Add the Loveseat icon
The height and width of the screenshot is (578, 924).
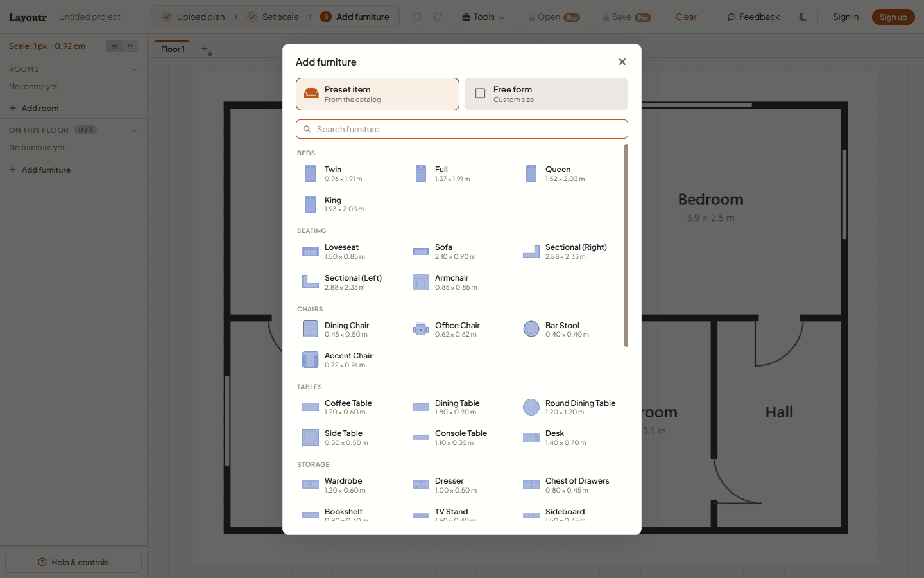pyautogui.click(x=311, y=252)
